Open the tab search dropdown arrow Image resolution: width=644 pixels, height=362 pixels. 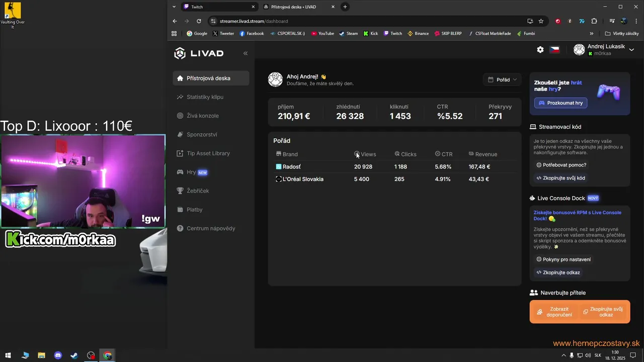[x=174, y=7]
